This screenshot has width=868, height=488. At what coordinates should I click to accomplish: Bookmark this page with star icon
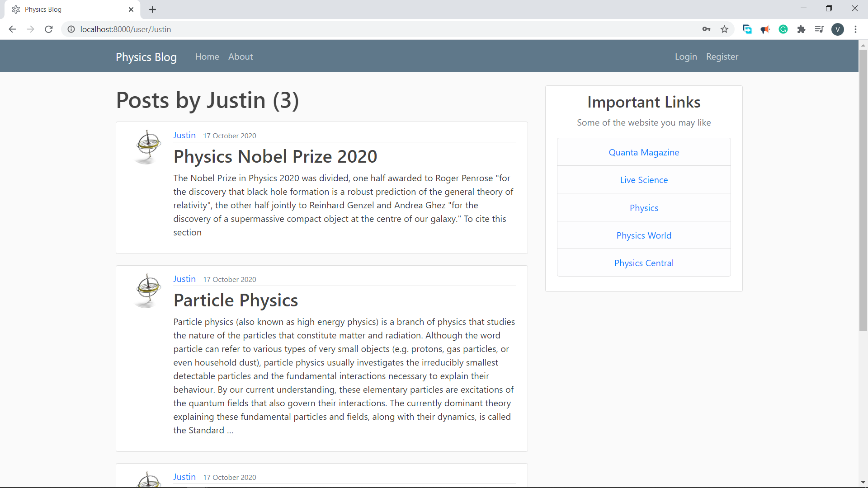coord(724,29)
